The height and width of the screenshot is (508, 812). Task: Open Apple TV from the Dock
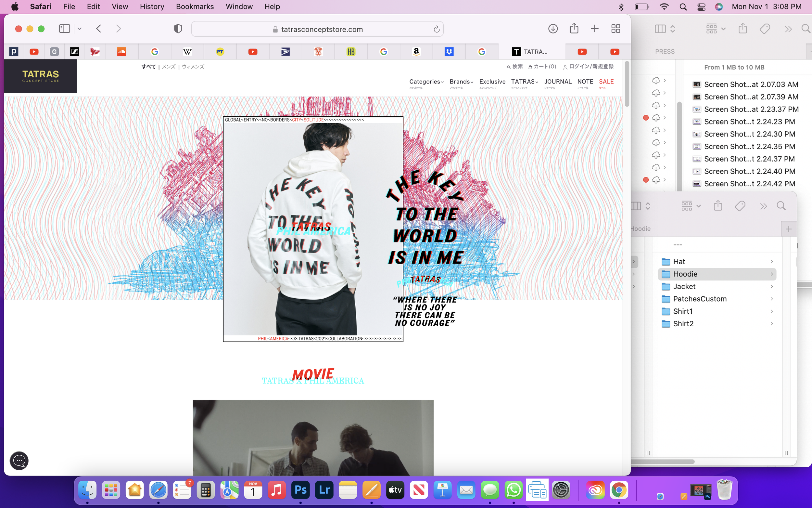click(x=395, y=490)
